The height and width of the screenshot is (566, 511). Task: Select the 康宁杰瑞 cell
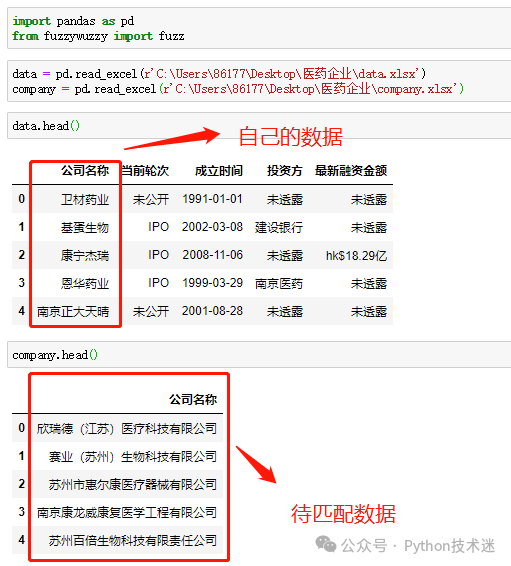[85, 256]
